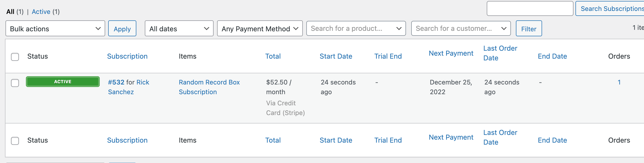Click the green ACTIVE status badge

[x=63, y=82]
